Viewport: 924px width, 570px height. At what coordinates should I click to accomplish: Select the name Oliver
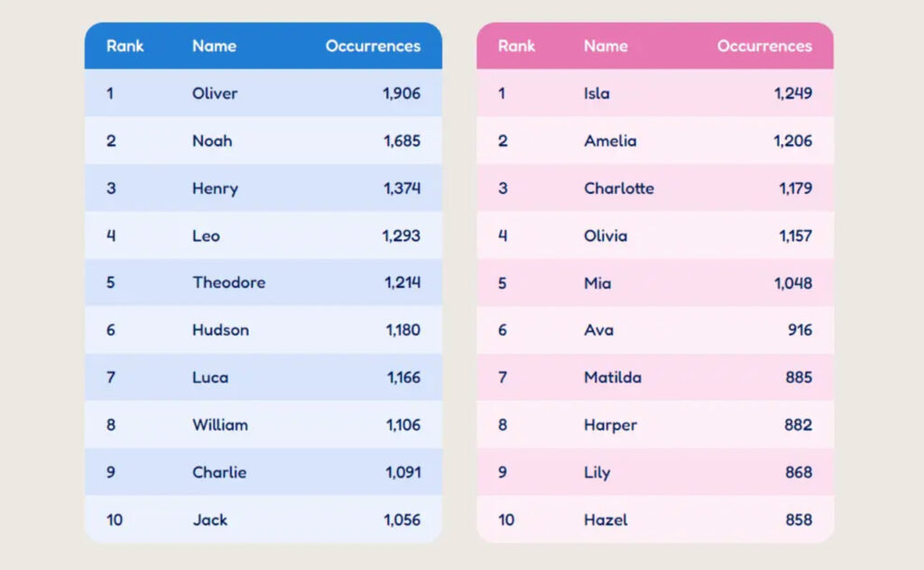pyautogui.click(x=215, y=93)
